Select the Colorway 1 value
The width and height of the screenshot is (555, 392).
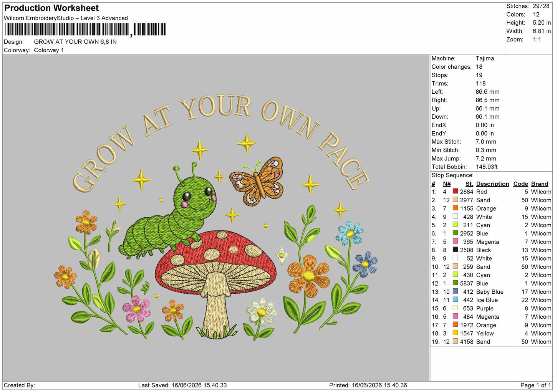coord(49,50)
